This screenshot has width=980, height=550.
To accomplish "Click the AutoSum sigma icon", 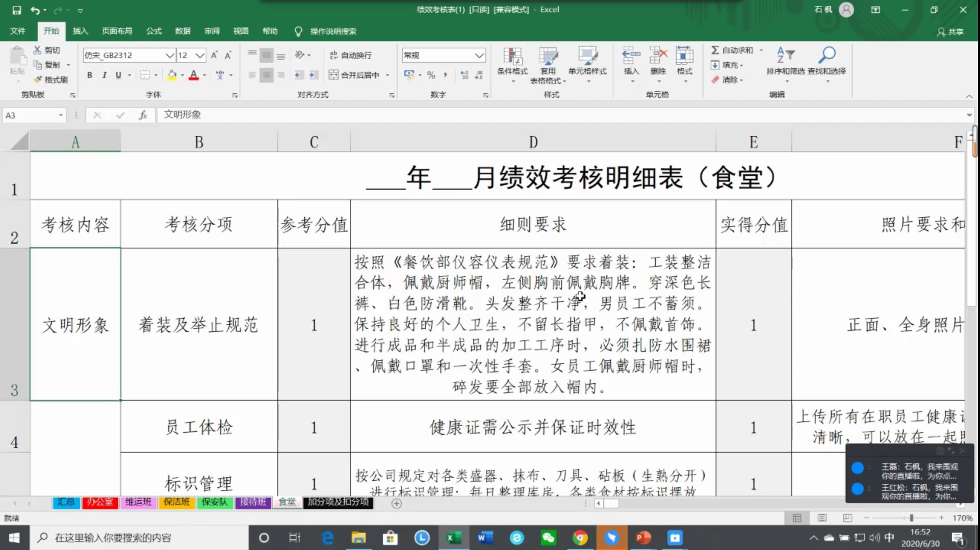I will pyautogui.click(x=715, y=50).
